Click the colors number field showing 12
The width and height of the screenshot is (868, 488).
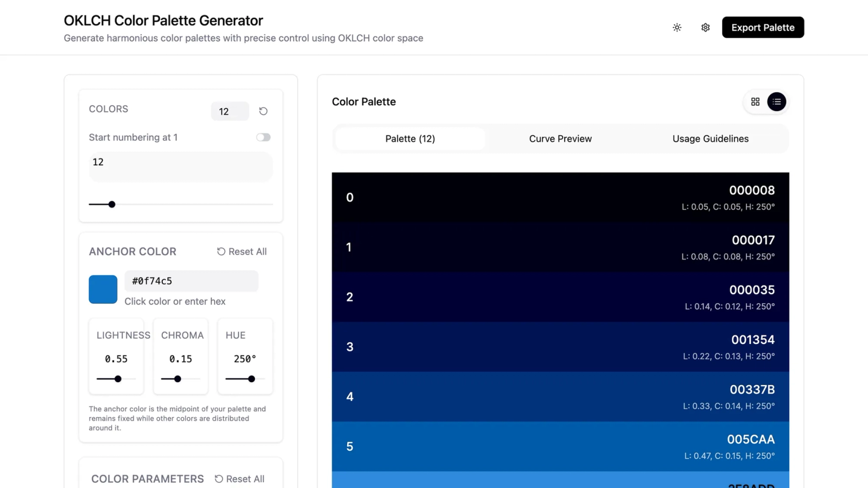pyautogui.click(x=230, y=112)
